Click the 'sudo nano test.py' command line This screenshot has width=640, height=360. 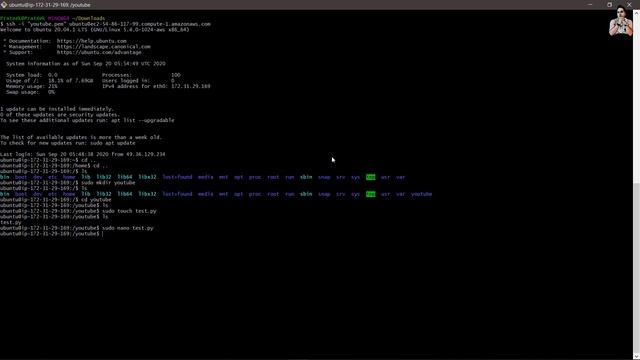click(77, 228)
